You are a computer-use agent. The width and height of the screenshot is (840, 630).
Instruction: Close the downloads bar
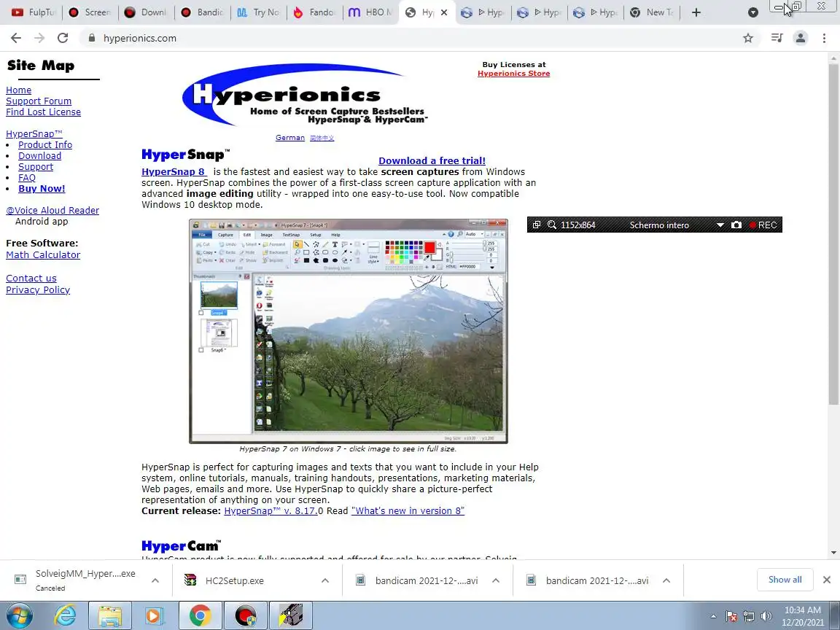click(827, 580)
